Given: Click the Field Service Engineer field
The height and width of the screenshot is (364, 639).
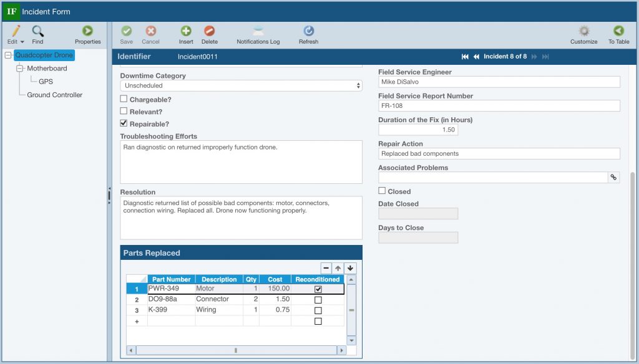Looking at the screenshot, I should pos(499,82).
